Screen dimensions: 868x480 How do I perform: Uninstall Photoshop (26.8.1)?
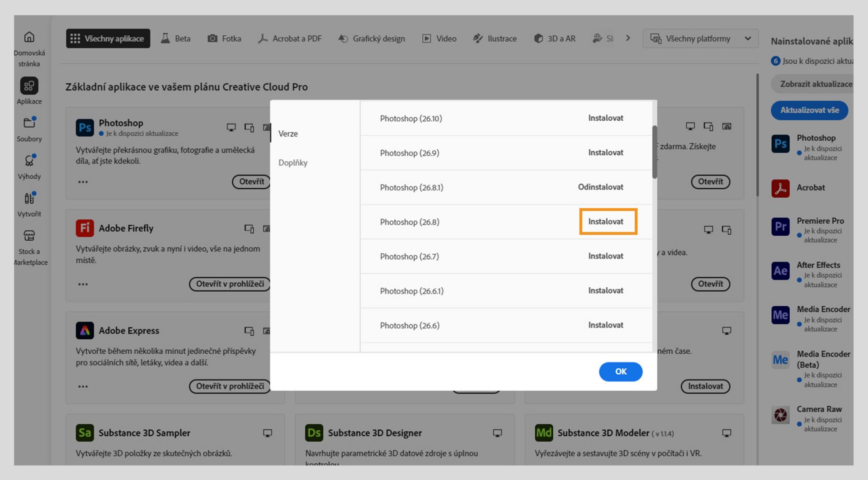600,187
